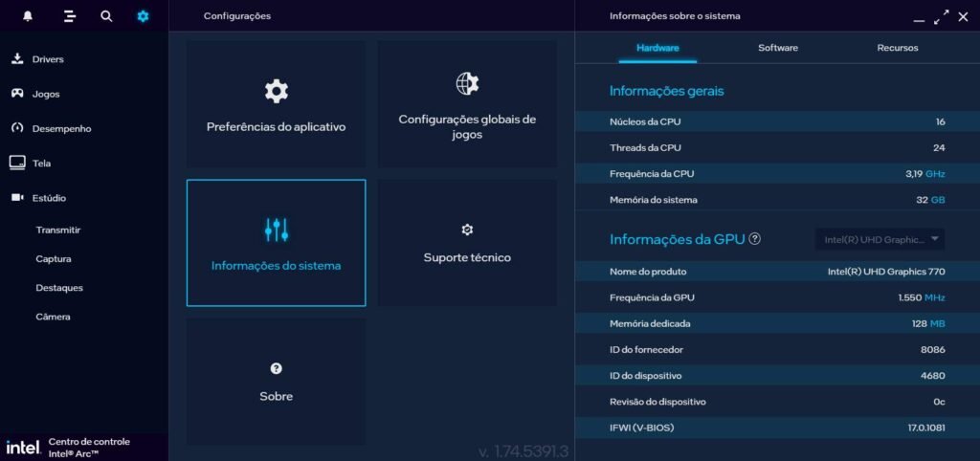This screenshot has width=980, height=461.
Task: Open Drivers from the sidebar
Action: [47, 59]
